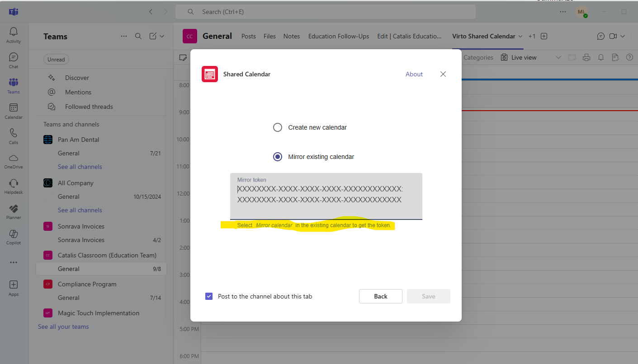Image resolution: width=638 pixels, height=364 pixels.
Task: Click the Save button in the dialog
Action: [x=429, y=296]
